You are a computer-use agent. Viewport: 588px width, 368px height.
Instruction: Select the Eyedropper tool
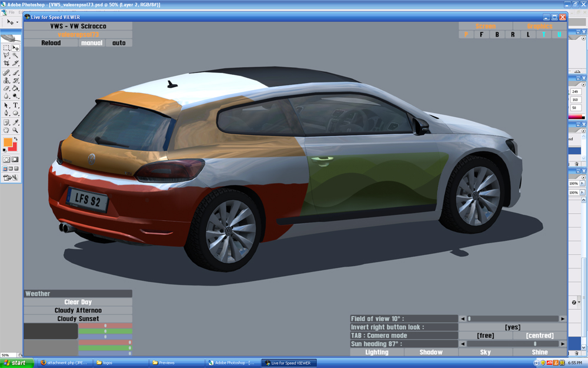[15, 122]
